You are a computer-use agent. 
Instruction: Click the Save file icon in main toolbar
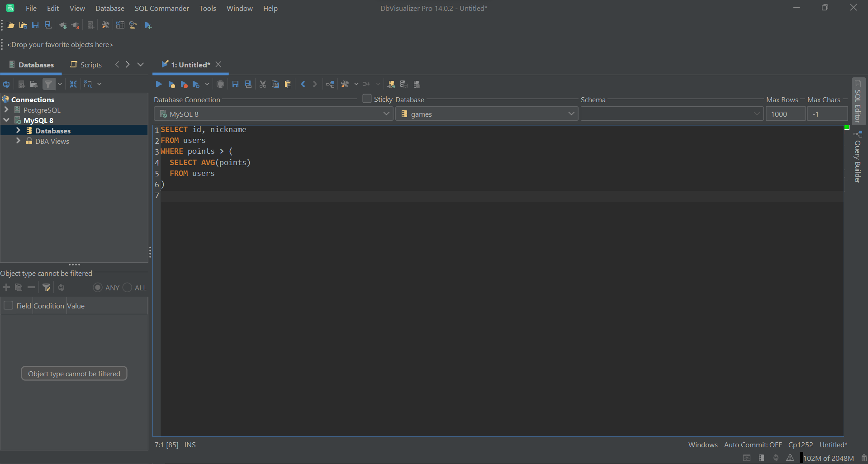click(x=35, y=25)
